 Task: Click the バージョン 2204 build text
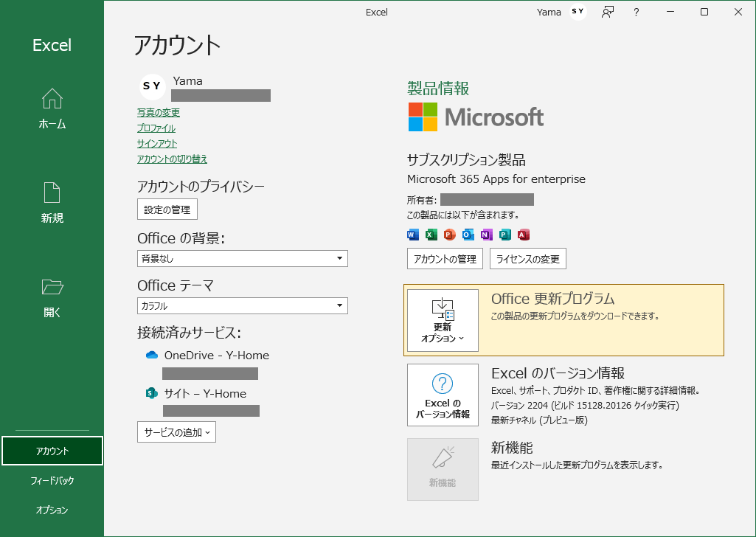(585, 406)
